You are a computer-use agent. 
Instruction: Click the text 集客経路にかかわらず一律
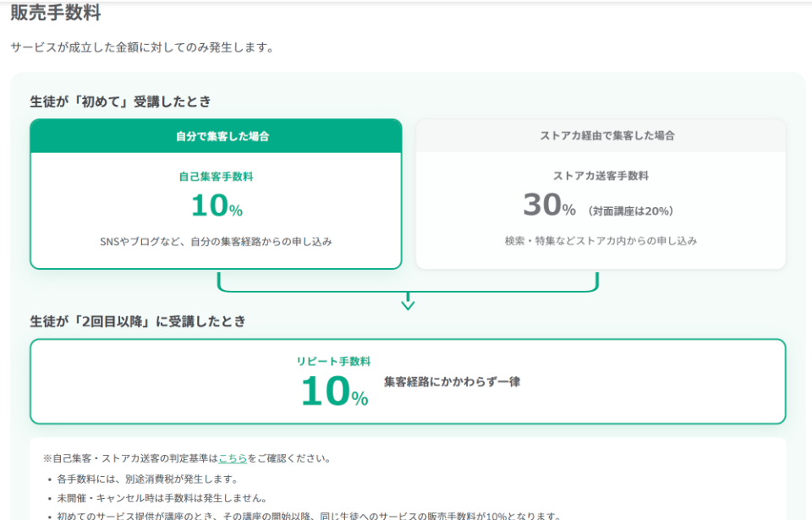tap(452, 381)
